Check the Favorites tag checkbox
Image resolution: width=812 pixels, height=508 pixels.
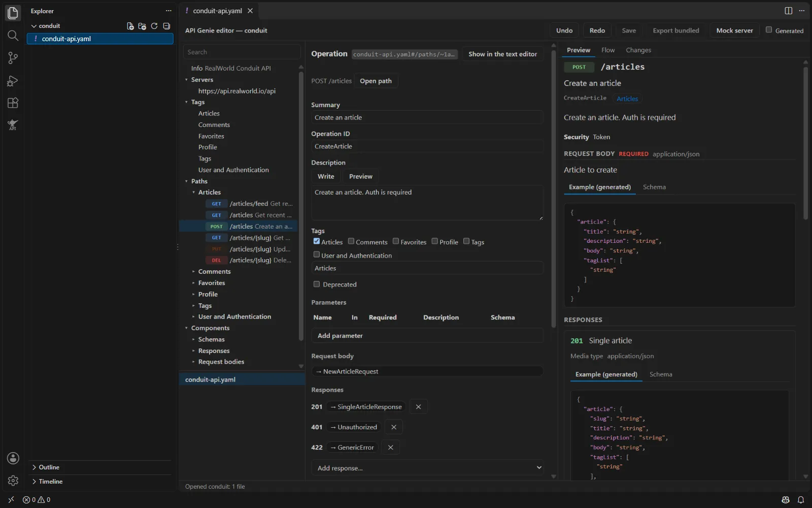pos(396,241)
